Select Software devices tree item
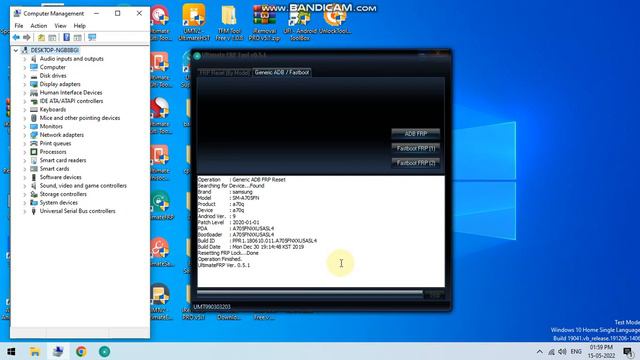The height and width of the screenshot is (360, 640). pyautogui.click(x=60, y=177)
